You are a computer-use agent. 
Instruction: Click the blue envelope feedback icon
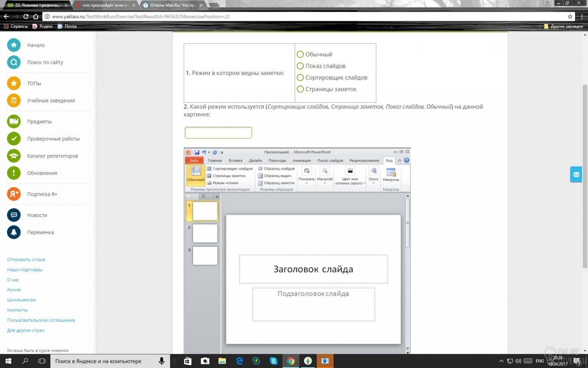click(x=576, y=175)
